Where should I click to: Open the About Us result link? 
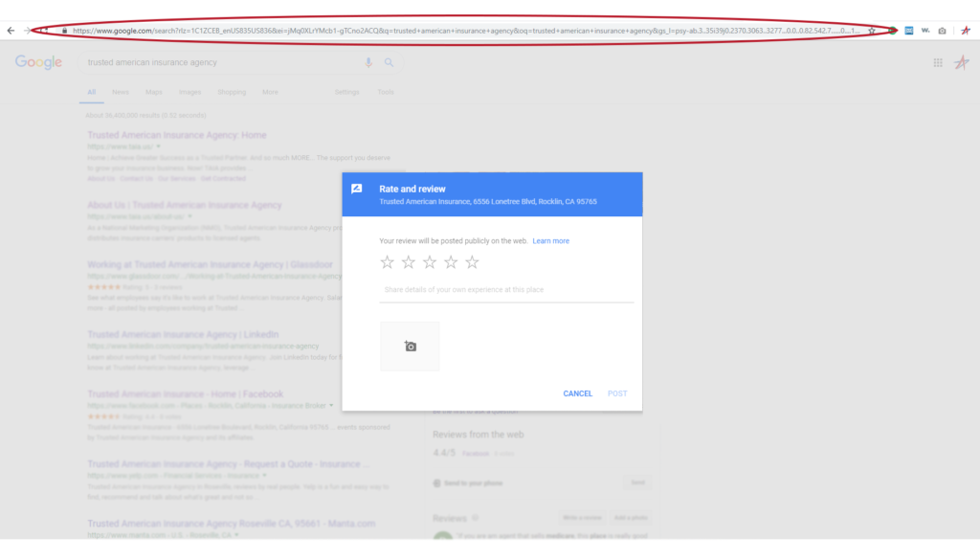click(185, 205)
